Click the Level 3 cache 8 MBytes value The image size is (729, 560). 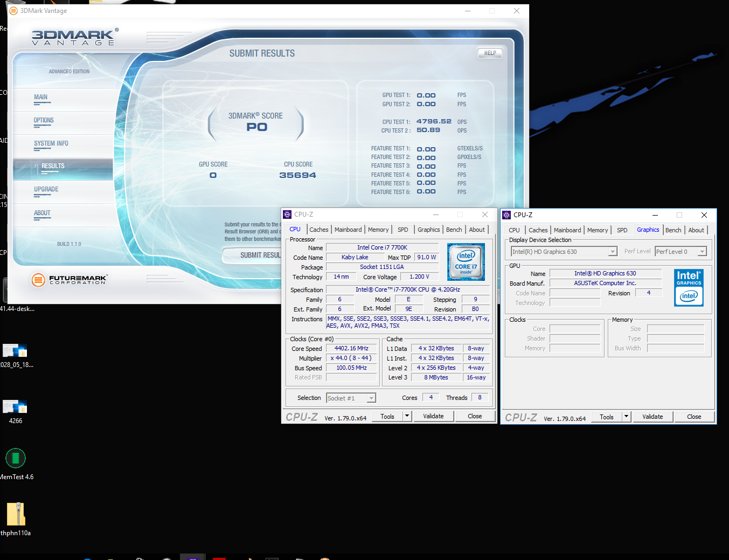point(436,378)
